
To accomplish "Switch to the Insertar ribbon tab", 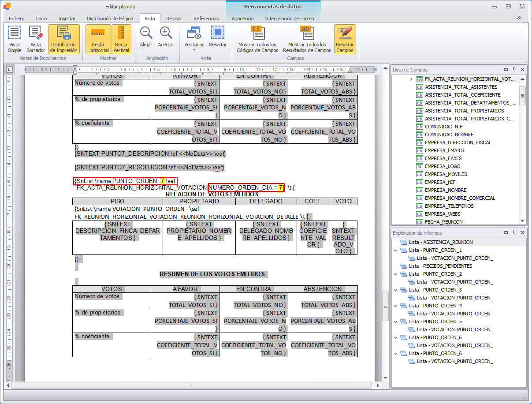I will coord(67,19).
